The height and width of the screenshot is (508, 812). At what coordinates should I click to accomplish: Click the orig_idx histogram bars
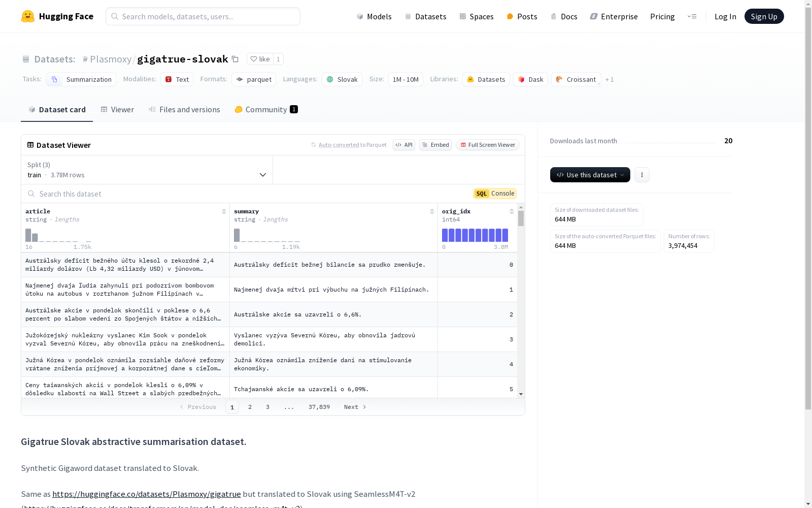(475, 235)
